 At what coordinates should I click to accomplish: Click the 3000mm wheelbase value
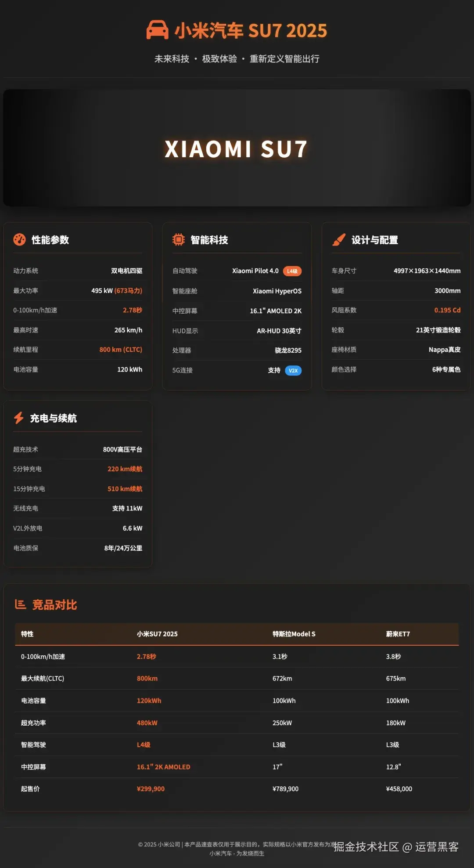pyautogui.click(x=448, y=290)
